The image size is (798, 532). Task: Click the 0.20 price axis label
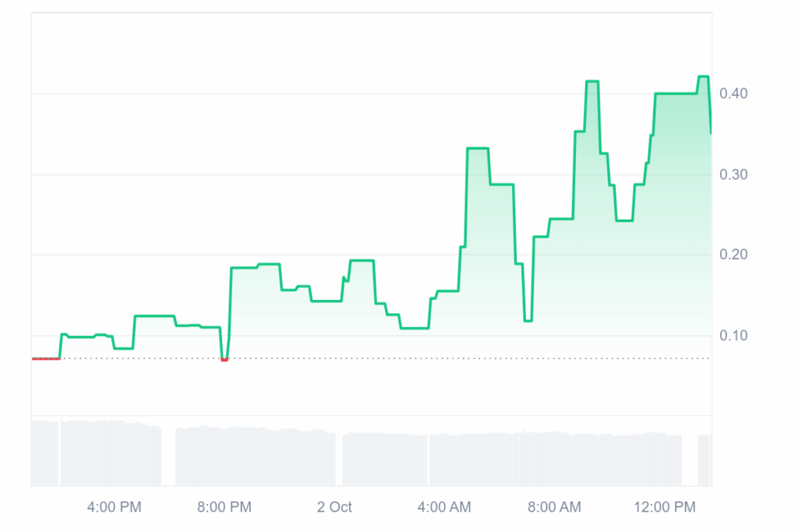coord(733,255)
